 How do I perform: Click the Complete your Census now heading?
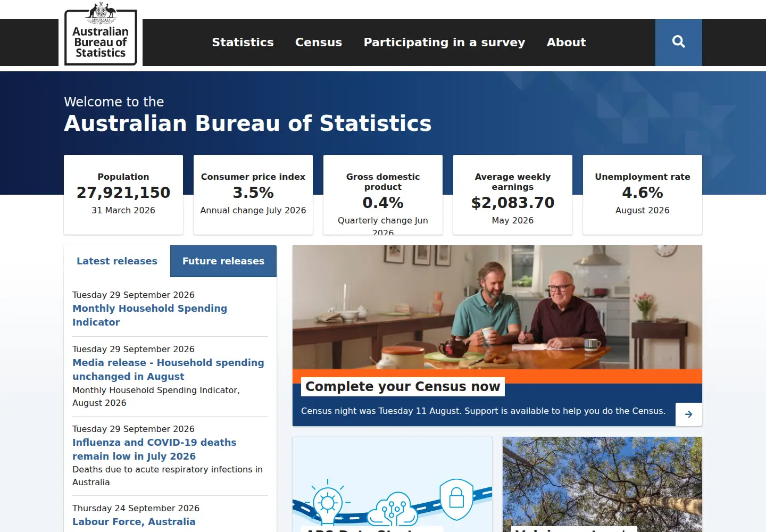coord(403,387)
